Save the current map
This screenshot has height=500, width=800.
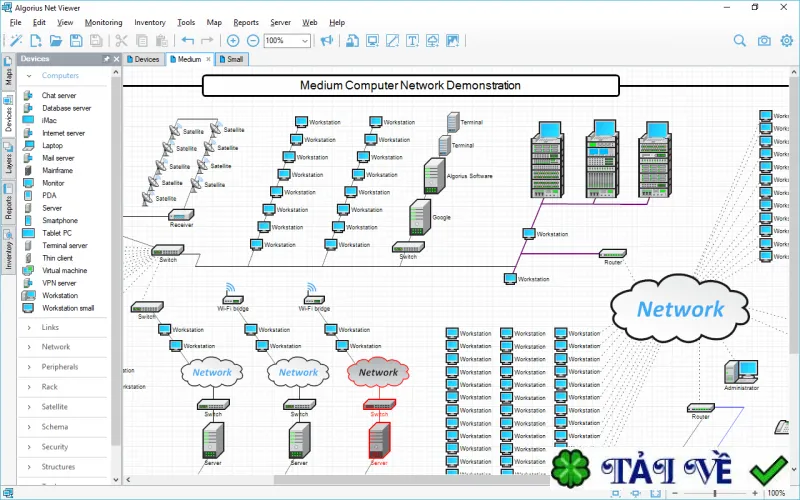tap(76, 41)
